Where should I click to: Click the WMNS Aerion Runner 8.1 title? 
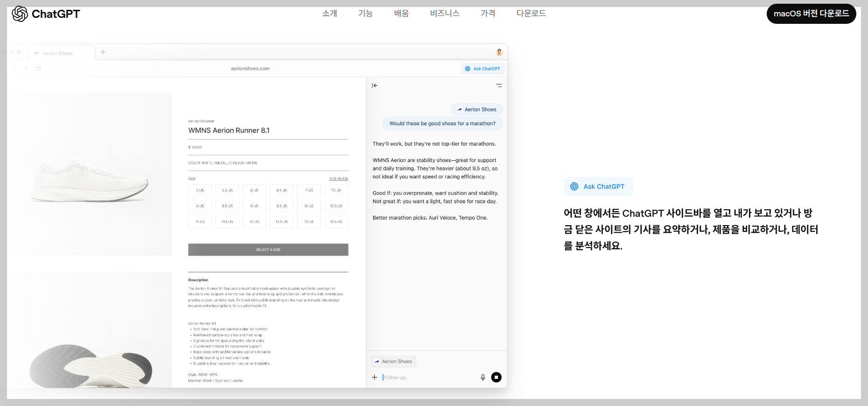[x=229, y=130]
